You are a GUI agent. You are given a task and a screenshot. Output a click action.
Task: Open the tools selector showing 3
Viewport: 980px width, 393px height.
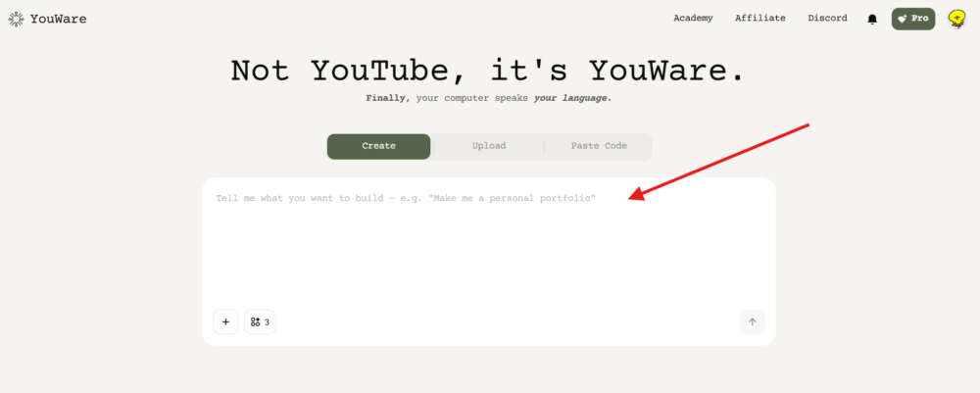(x=260, y=321)
